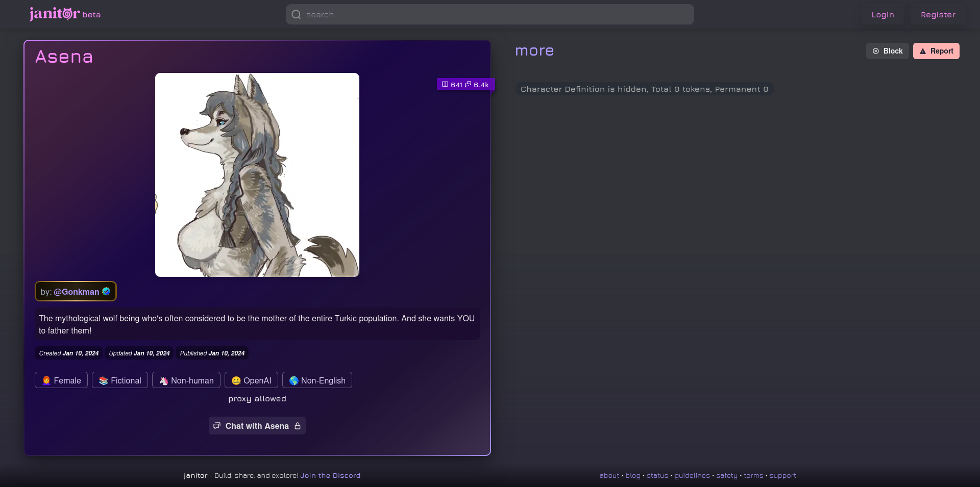Viewport: 980px width, 487px height.
Task: Click Asena's wolf character image
Action: [257, 175]
